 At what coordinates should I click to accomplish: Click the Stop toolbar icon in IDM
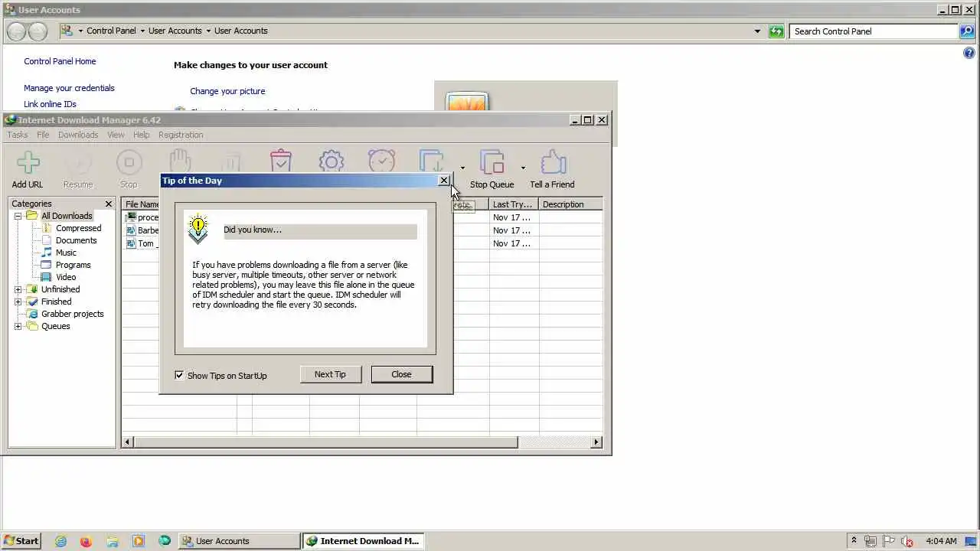coord(129,163)
